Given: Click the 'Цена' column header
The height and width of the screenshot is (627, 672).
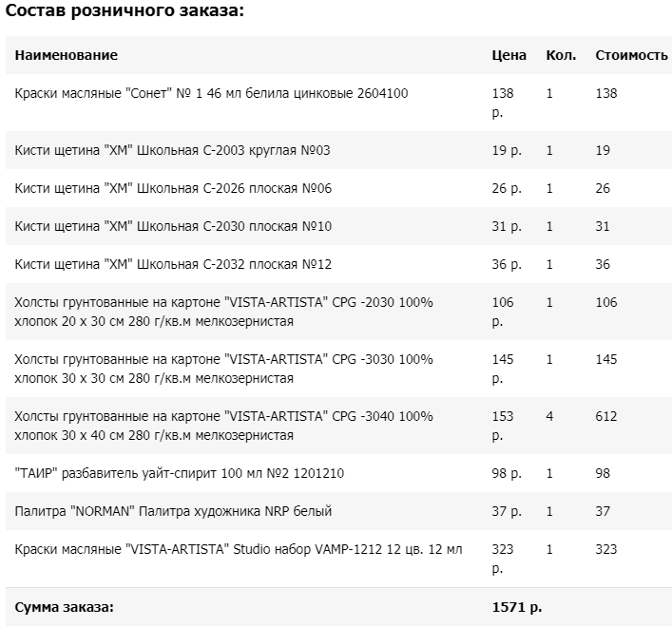Looking at the screenshot, I should (509, 55).
